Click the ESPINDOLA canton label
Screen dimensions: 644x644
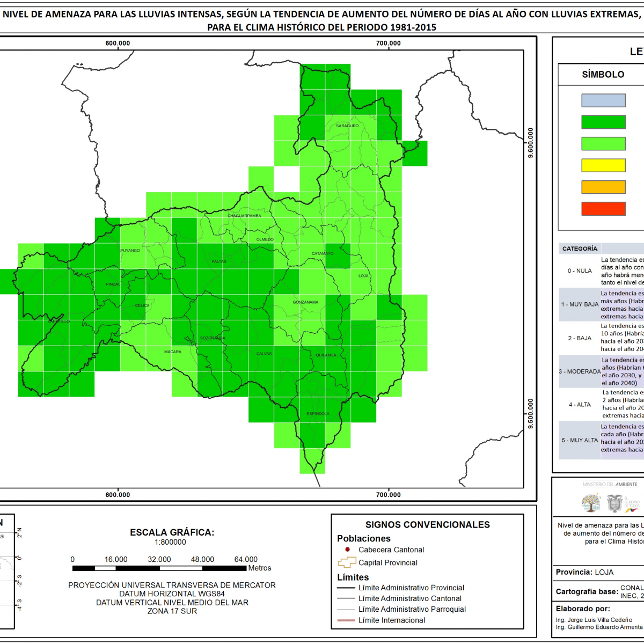(x=318, y=413)
